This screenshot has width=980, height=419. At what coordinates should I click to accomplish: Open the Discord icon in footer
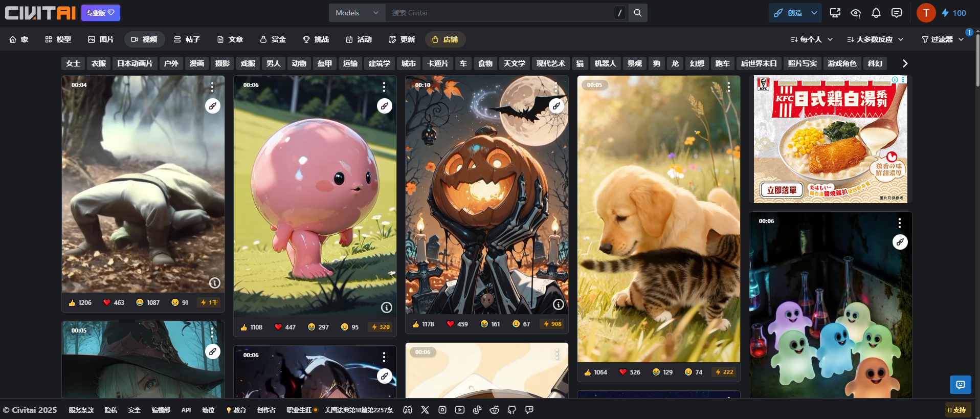408,410
